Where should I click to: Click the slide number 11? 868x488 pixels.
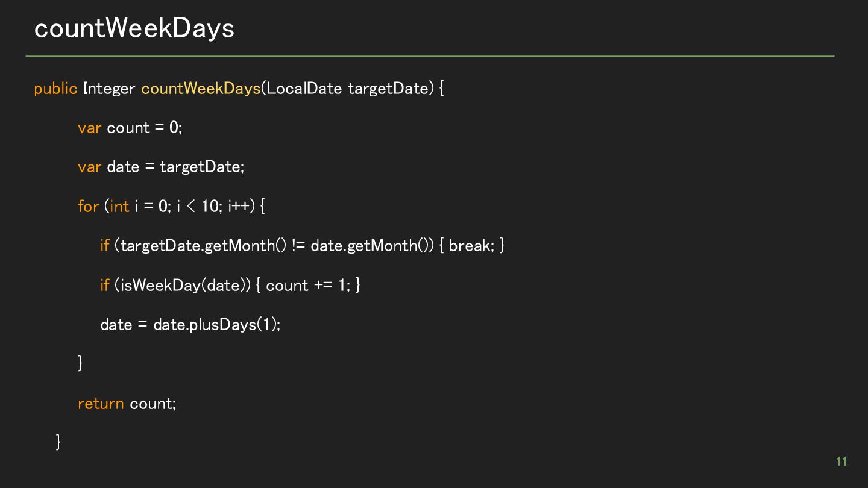(841, 461)
